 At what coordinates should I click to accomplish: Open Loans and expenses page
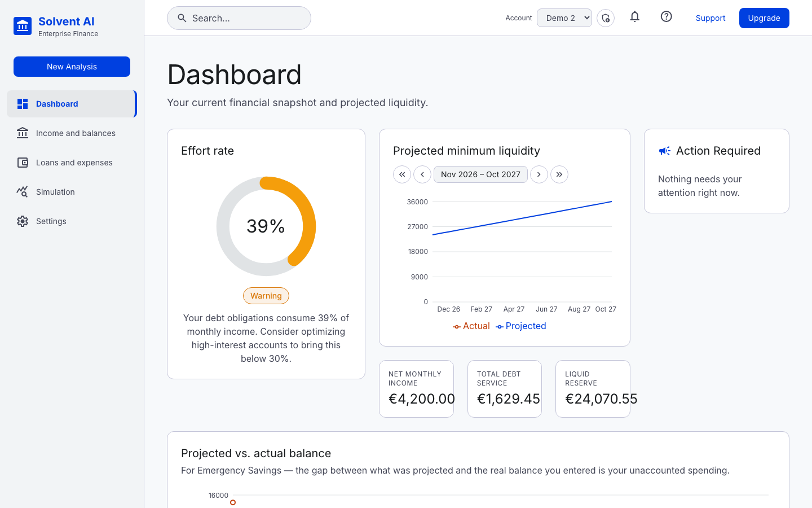(x=72, y=163)
